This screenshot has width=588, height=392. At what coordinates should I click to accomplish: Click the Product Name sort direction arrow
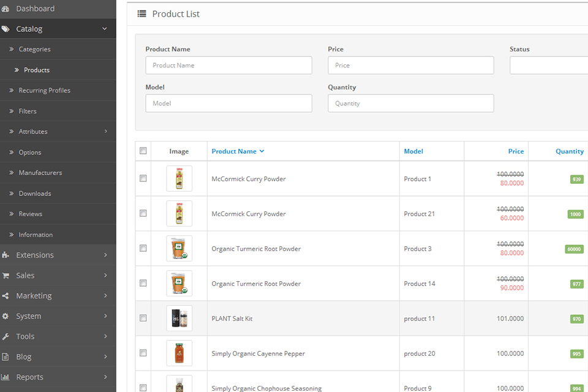[x=262, y=151]
